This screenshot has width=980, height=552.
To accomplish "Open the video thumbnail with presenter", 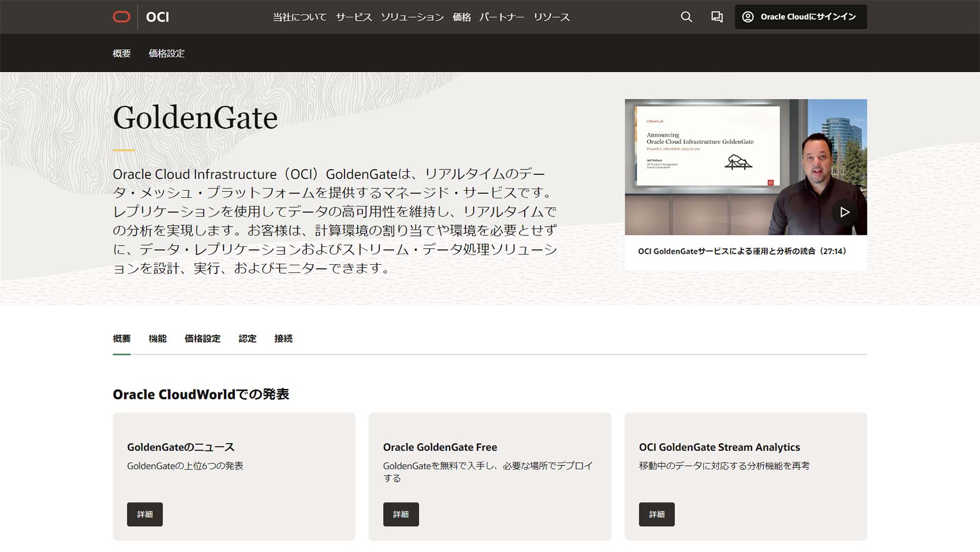I will click(746, 167).
